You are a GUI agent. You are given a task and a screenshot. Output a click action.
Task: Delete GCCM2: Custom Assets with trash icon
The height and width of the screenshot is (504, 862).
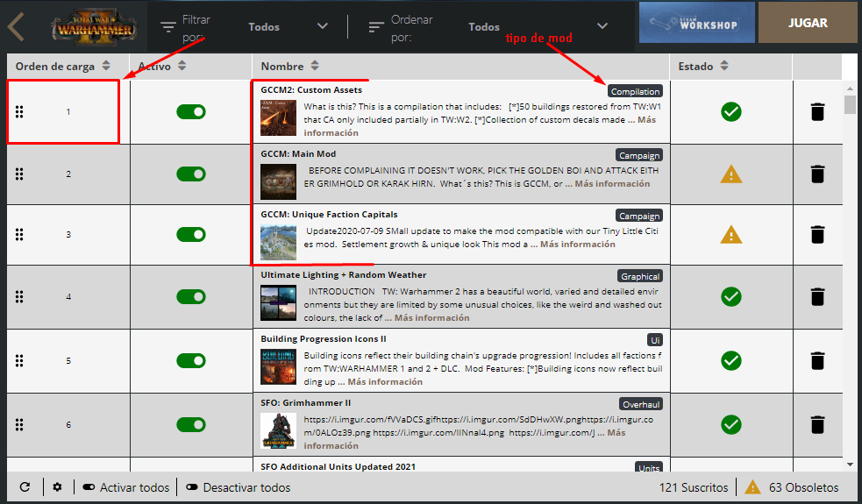click(817, 112)
